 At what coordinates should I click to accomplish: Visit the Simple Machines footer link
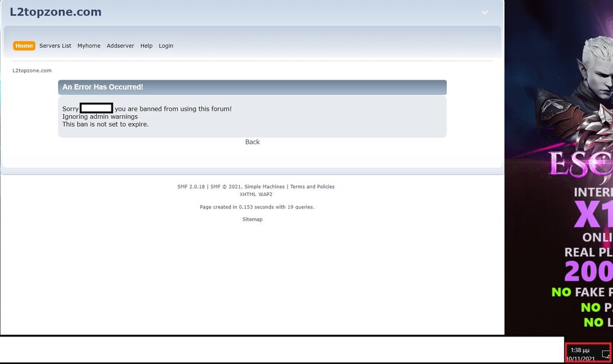[264, 187]
